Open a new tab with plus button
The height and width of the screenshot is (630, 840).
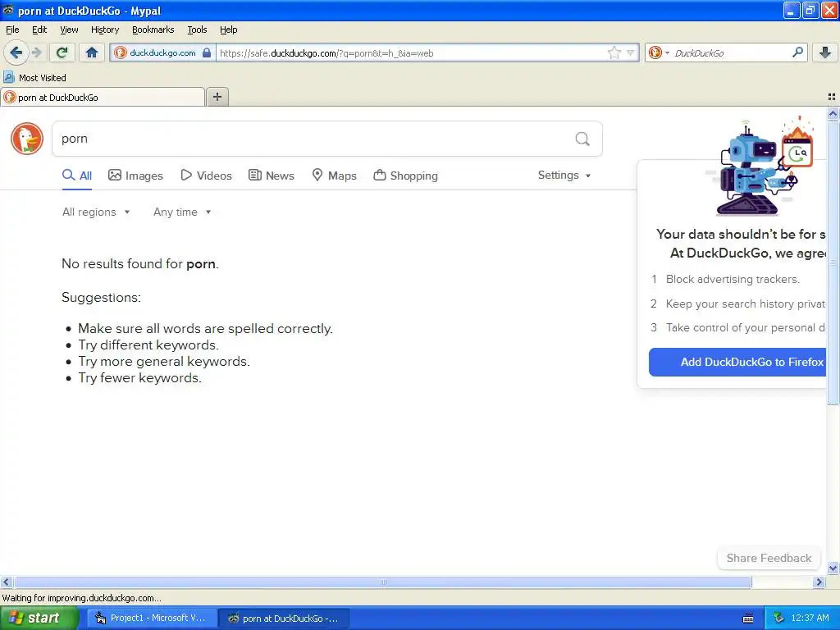coord(217,97)
